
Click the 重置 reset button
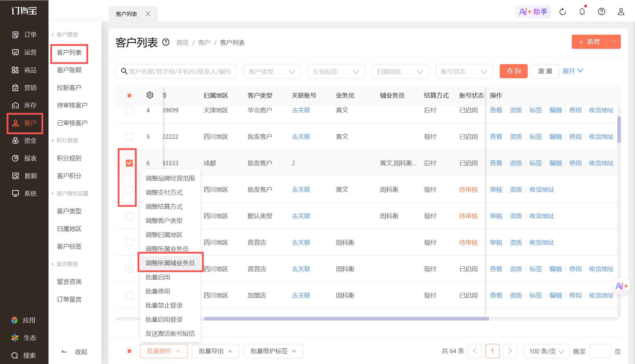[545, 71]
